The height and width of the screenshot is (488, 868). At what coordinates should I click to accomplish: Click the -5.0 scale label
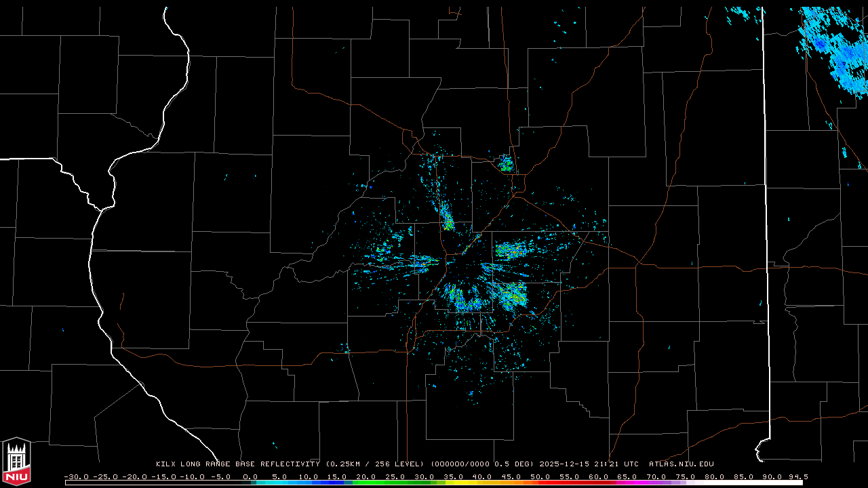[219, 476]
